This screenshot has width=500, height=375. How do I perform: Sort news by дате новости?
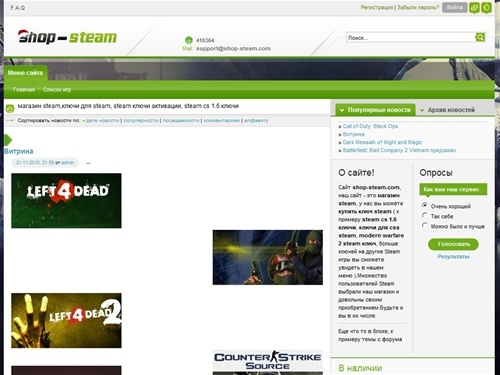click(x=102, y=120)
